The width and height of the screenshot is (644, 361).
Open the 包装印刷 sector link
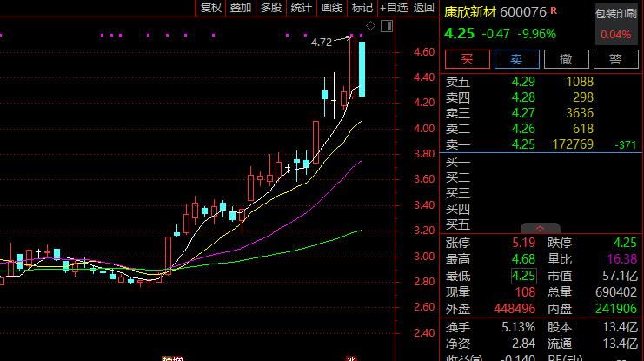point(615,14)
